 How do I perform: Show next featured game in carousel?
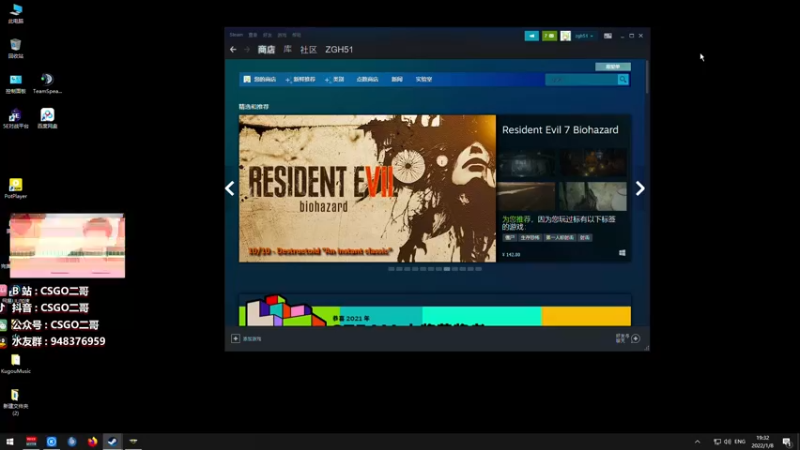coord(640,188)
